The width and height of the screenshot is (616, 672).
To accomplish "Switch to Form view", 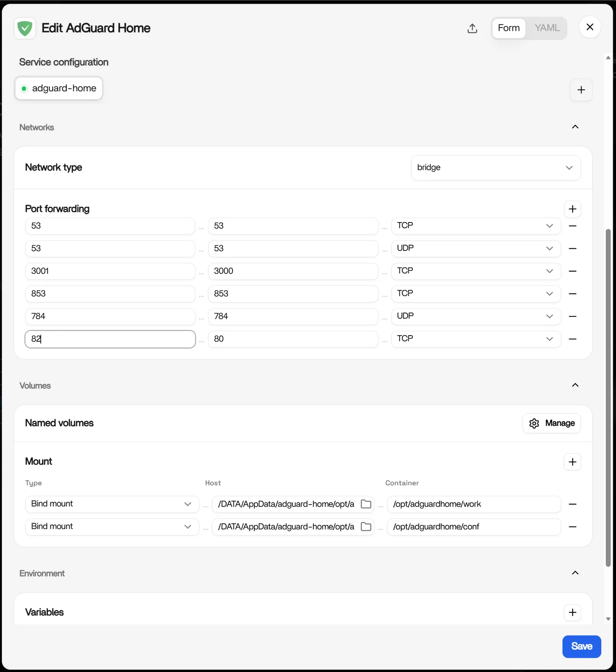I will pyautogui.click(x=509, y=28).
